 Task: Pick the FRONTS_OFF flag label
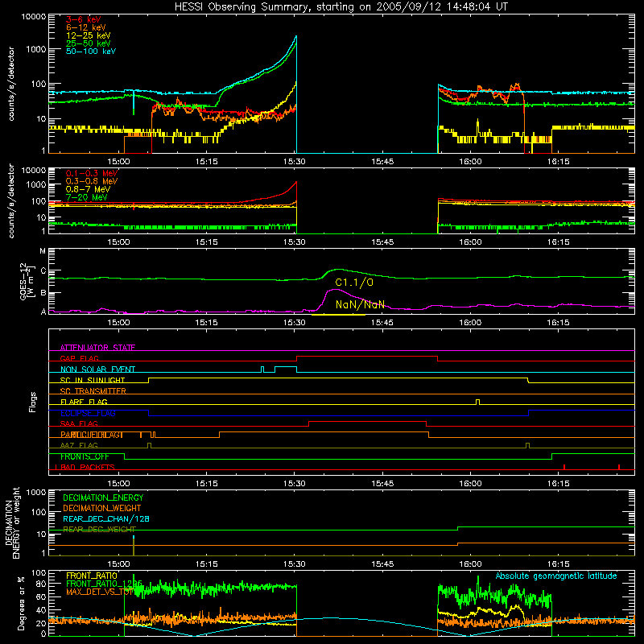coord(85,456)
